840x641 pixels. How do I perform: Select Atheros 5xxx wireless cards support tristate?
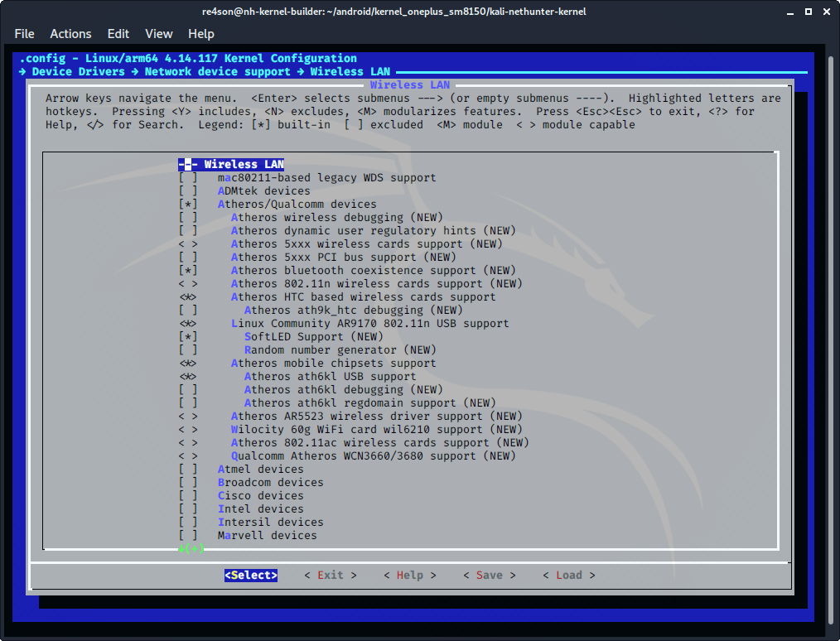click(x=188, y=243)
